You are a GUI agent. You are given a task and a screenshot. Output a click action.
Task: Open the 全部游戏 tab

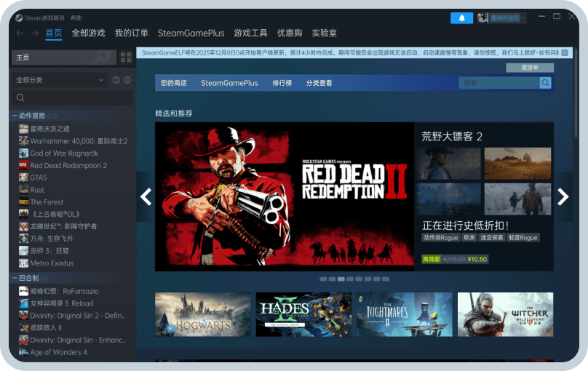(x=88, y=33)
